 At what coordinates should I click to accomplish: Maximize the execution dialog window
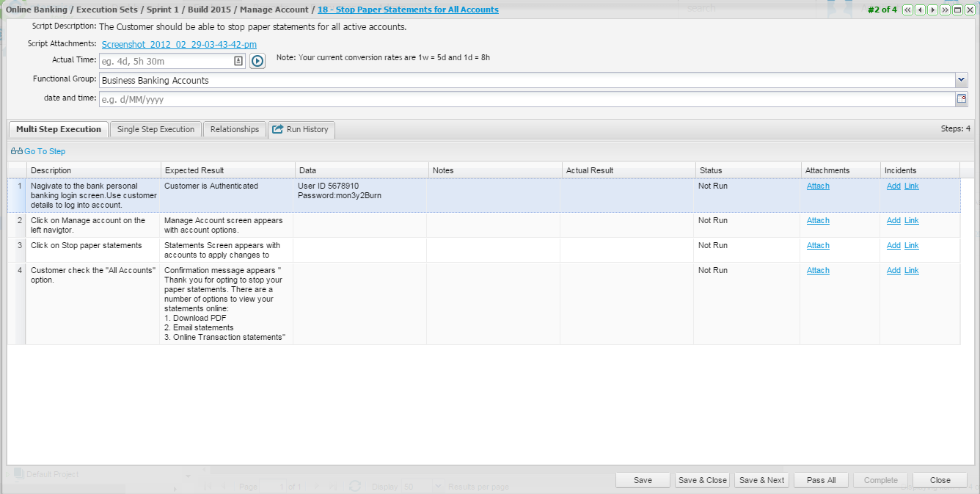coord(957,10)
